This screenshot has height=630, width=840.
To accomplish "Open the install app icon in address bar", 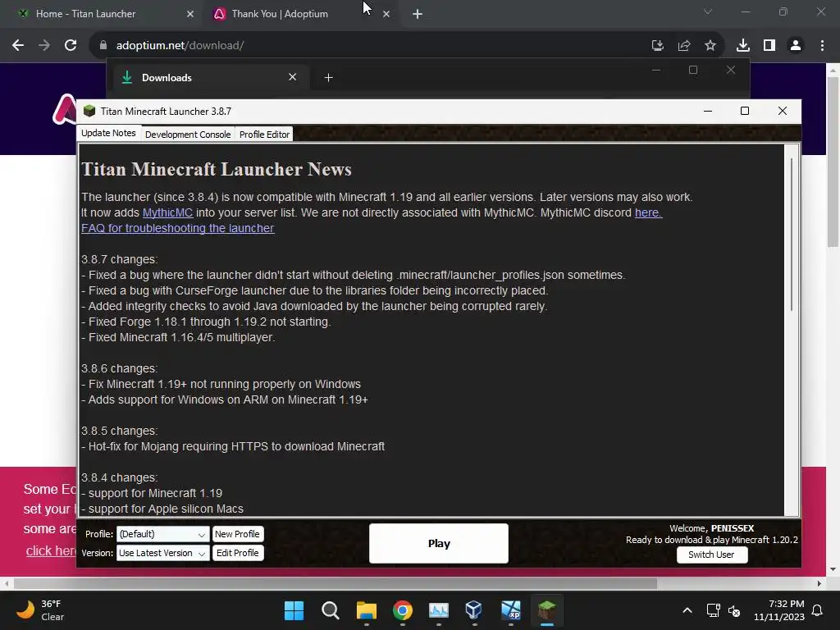I will pos(657,46).
